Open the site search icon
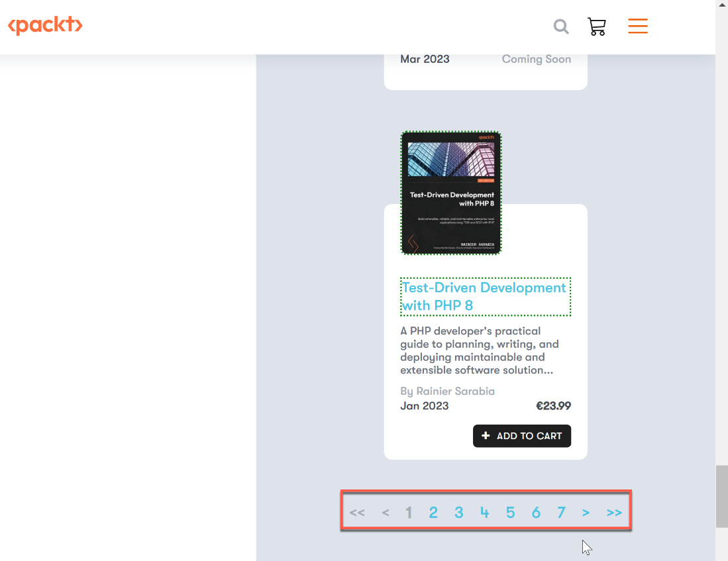This screenshot has width=728, height=561. (561, 26)
